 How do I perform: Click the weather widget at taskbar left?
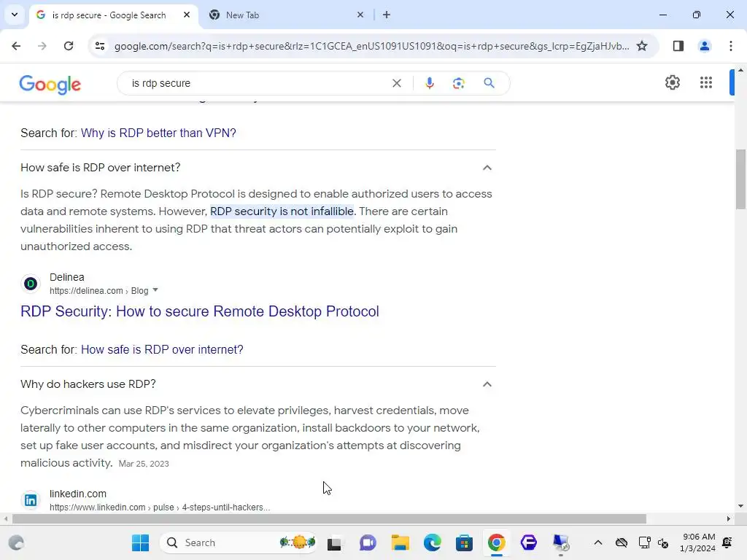point(16,542)
